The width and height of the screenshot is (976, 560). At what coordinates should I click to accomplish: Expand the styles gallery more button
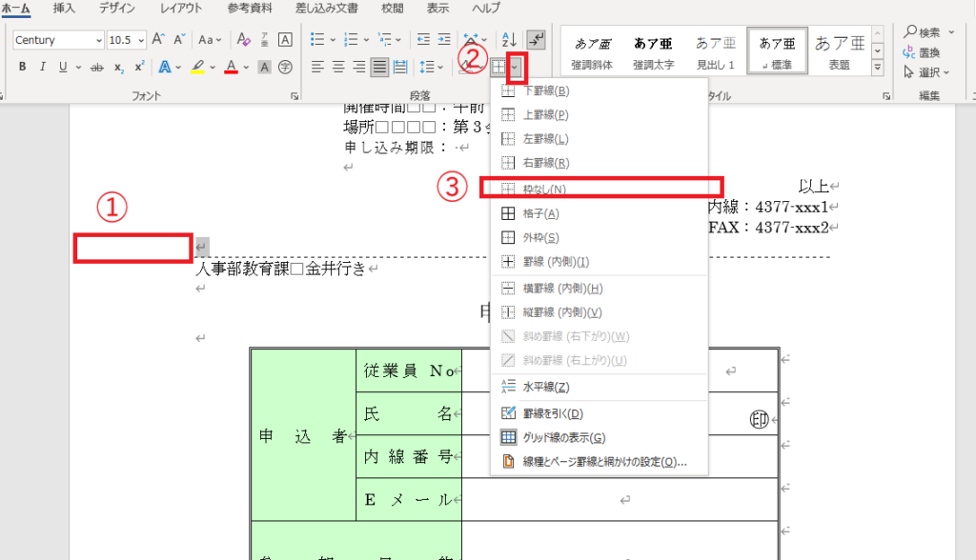[x=877, y=68]
